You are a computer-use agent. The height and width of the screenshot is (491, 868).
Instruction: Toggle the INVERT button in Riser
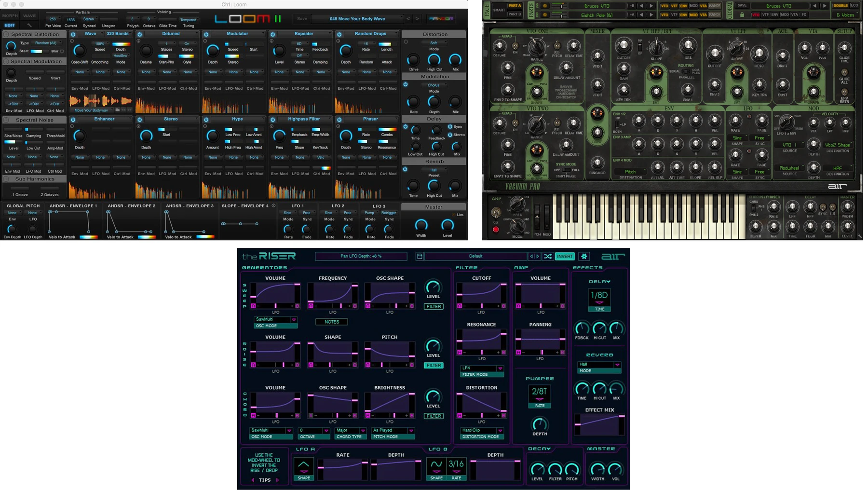(565, 257)
